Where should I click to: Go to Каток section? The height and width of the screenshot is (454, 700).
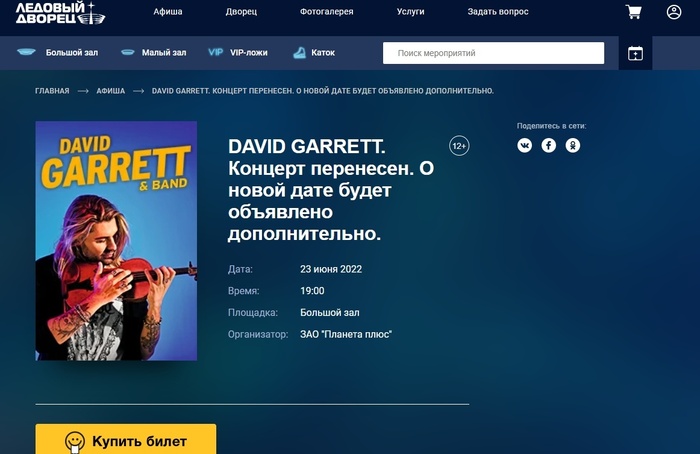click(x=314, y=53)
